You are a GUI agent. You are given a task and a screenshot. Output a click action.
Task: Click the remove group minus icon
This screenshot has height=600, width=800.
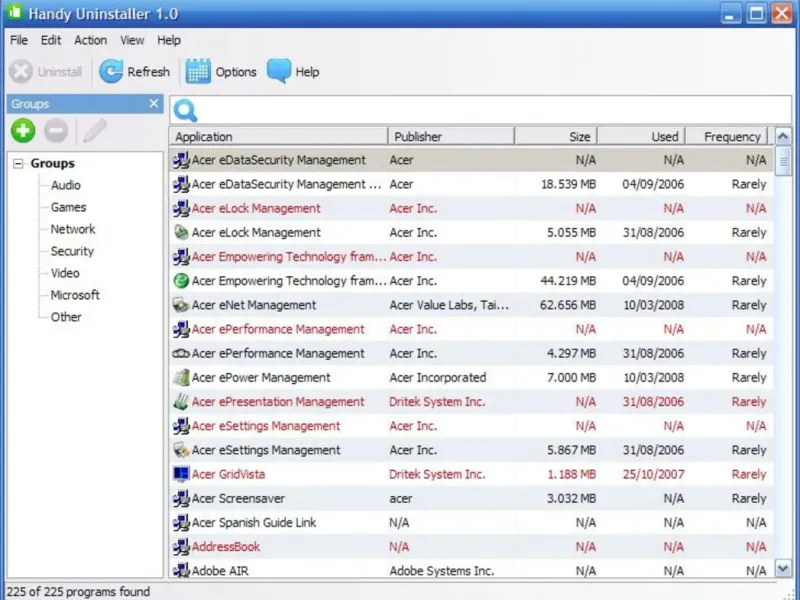click(56, 131)
